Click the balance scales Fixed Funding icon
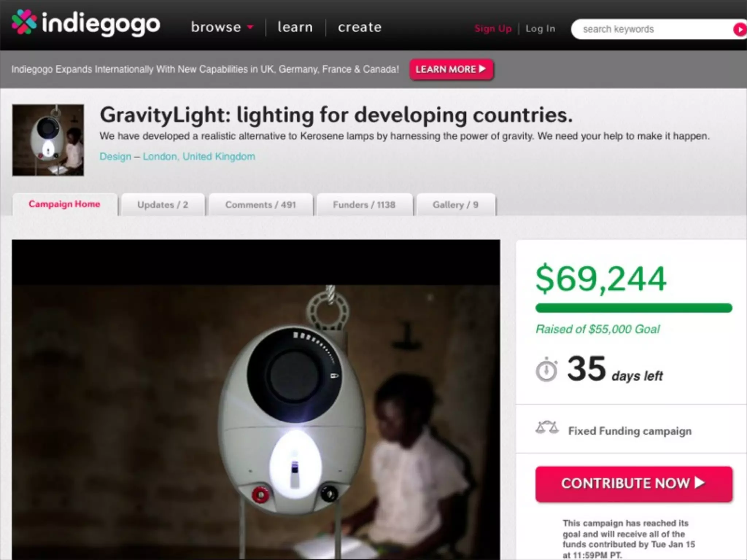Viewport: 747px width, 560px height. tap(547, 427)
